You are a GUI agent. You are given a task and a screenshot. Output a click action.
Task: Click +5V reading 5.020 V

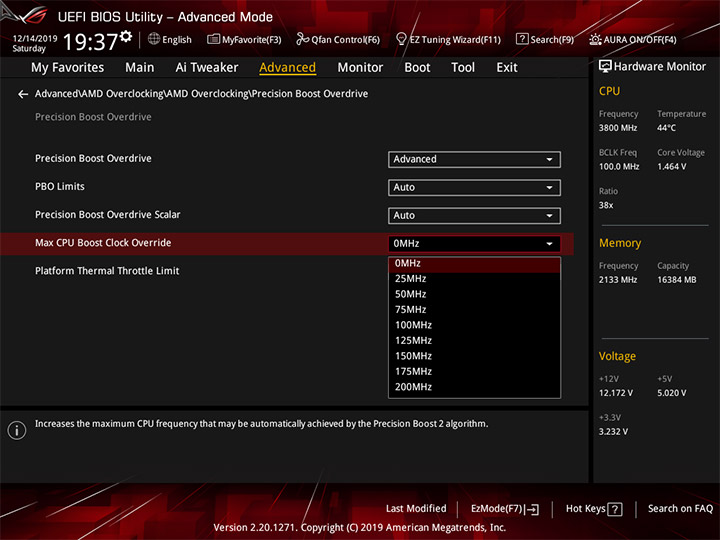pyautogui.click(x=672, y=394)
